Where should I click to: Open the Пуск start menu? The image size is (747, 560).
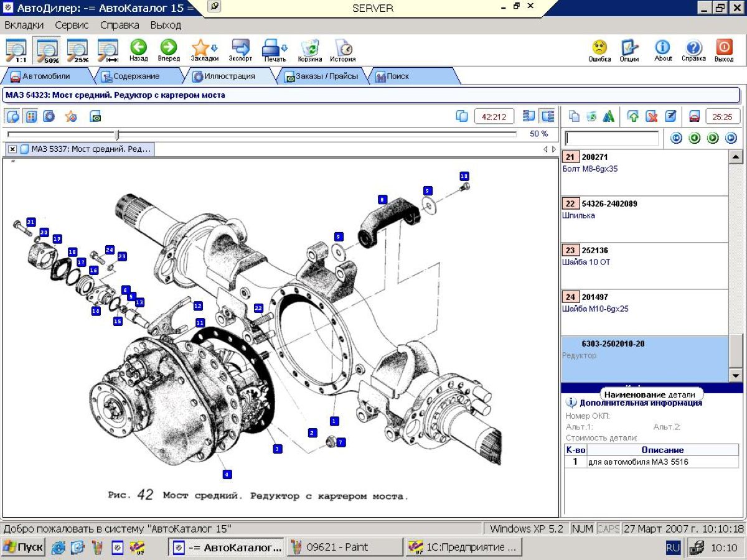[23, 548]
